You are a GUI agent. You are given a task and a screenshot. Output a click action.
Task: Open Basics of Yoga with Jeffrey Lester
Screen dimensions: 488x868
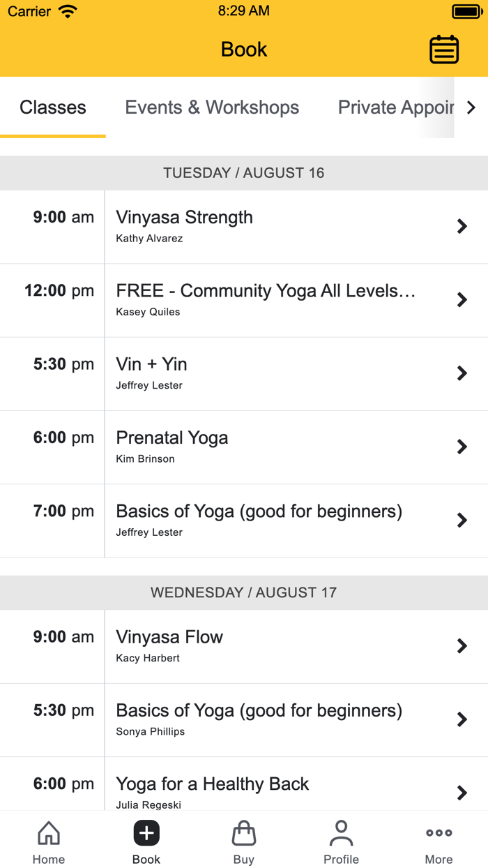244,520
